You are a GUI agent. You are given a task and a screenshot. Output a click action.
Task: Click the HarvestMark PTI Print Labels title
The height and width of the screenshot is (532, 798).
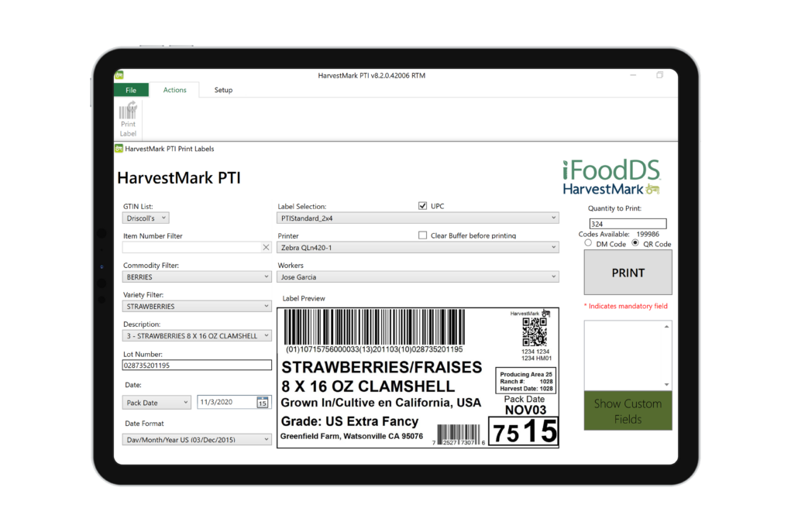coord(170,149)
